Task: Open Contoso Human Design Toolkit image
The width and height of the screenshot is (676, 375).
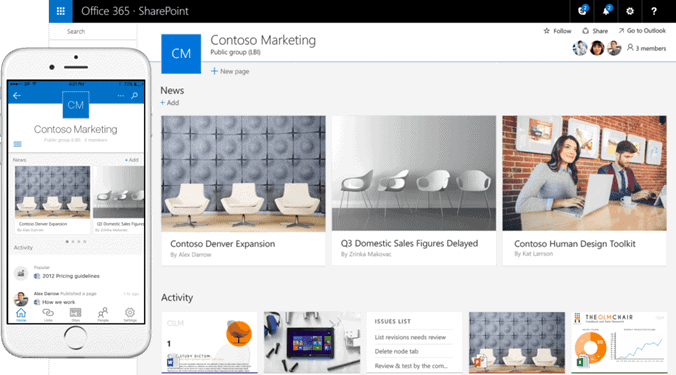Action: point(584,173)
